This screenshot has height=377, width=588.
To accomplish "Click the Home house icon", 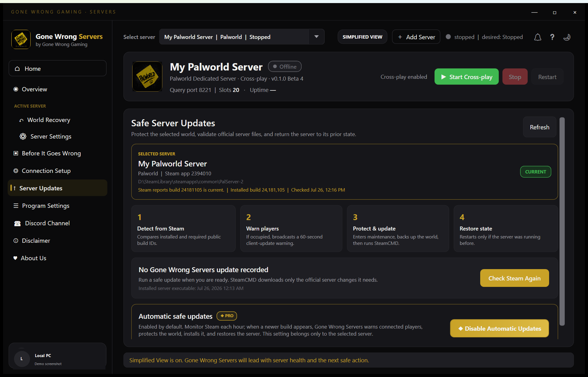I will 17,69.
